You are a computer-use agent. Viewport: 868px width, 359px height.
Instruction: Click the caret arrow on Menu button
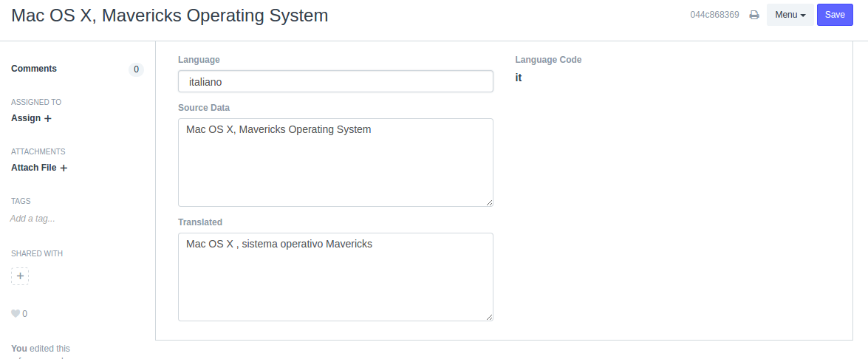(x=803, y=16)
